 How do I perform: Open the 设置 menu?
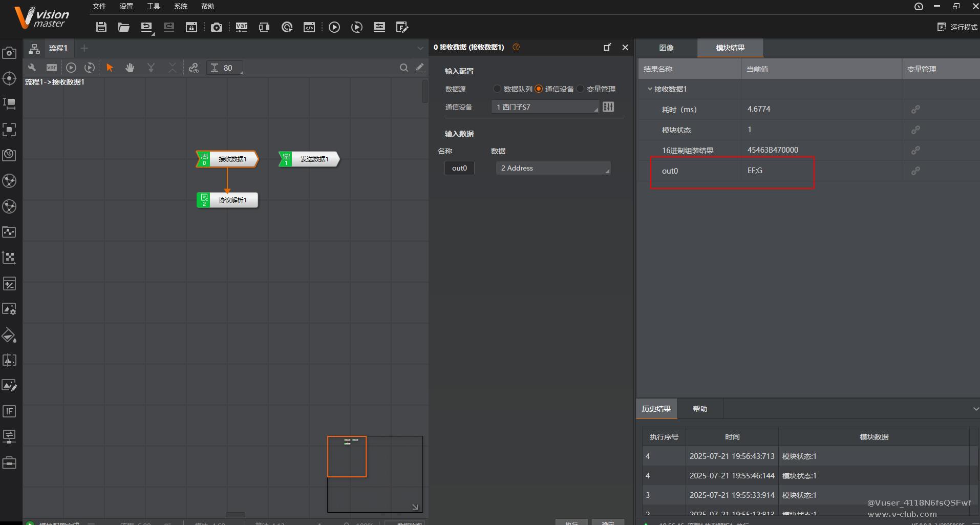[x=126, y=6]
